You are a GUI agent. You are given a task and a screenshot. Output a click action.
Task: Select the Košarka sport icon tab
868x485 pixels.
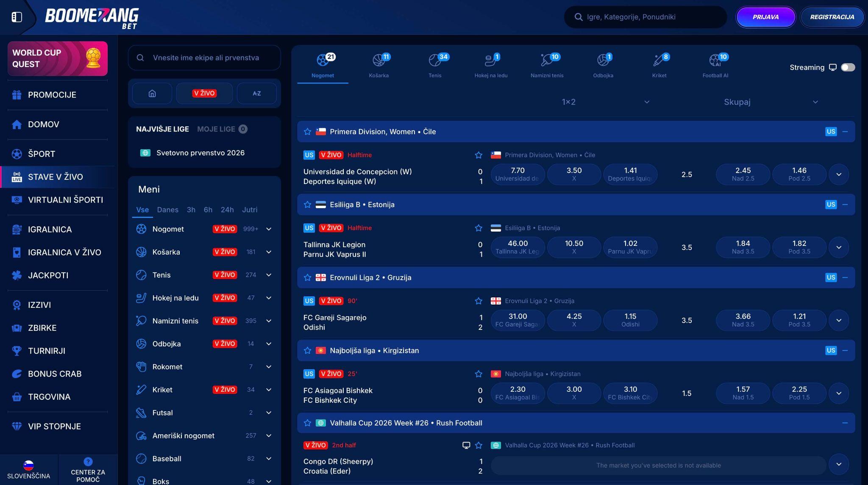point(378,65)
